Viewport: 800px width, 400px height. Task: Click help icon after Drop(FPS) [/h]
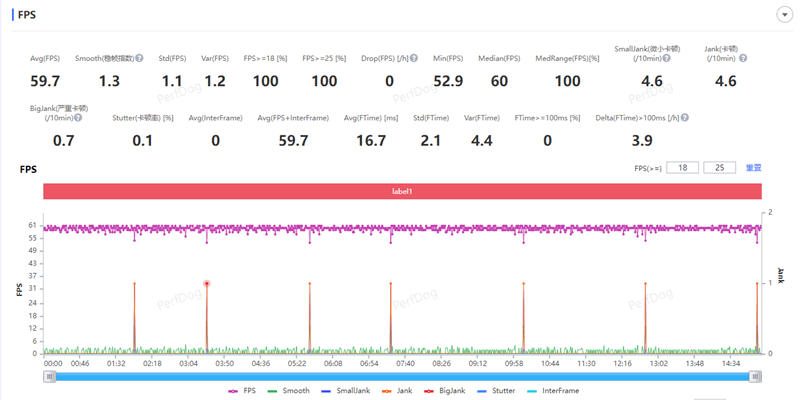413,58
